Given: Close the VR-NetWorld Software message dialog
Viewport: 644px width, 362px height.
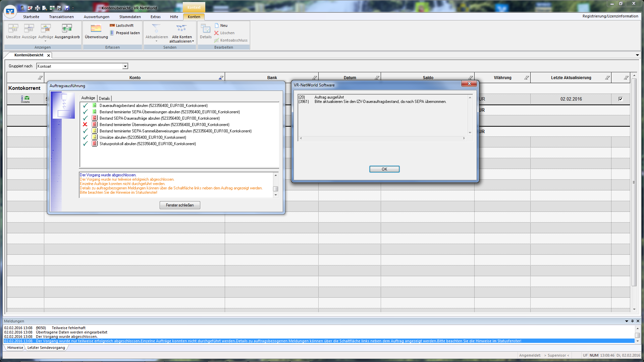Looking at the screenshot, I should [469, 83].
